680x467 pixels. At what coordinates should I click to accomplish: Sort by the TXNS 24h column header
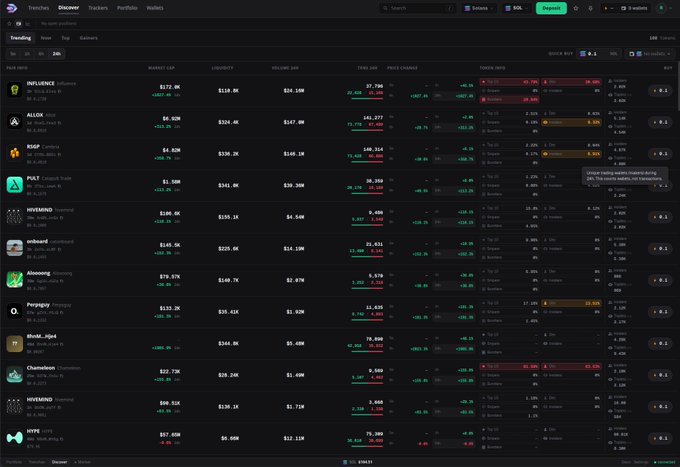coord(367,68)
